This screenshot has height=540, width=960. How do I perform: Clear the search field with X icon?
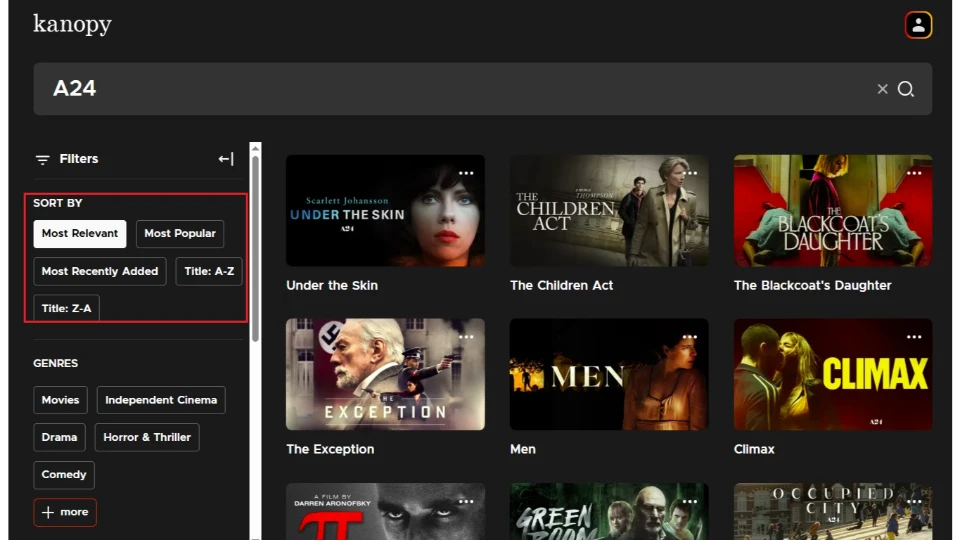(882, 89)
